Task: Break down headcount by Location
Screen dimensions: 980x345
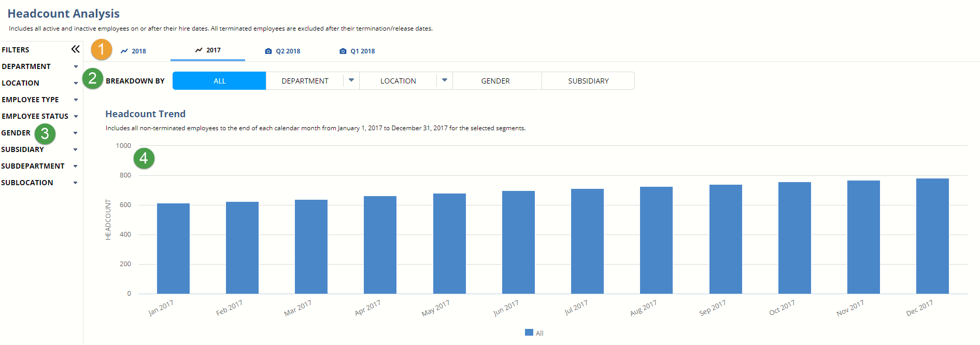Action: tap(398, 81)
